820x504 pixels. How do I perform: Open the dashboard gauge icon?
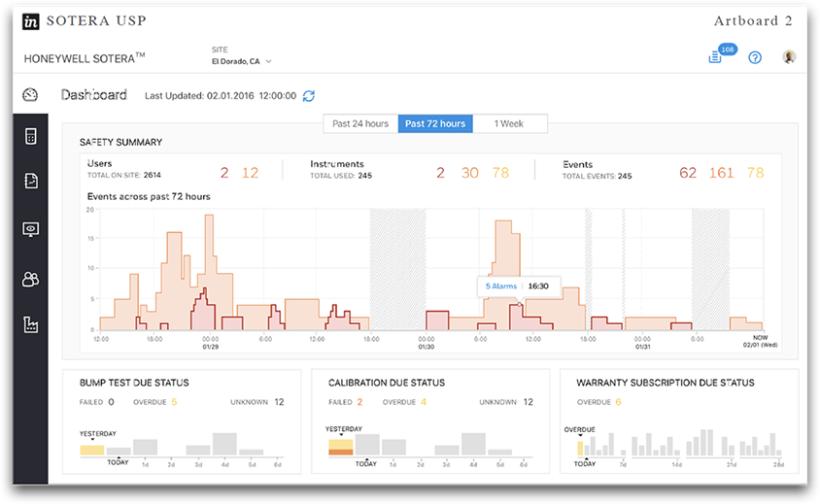point(30,95)
